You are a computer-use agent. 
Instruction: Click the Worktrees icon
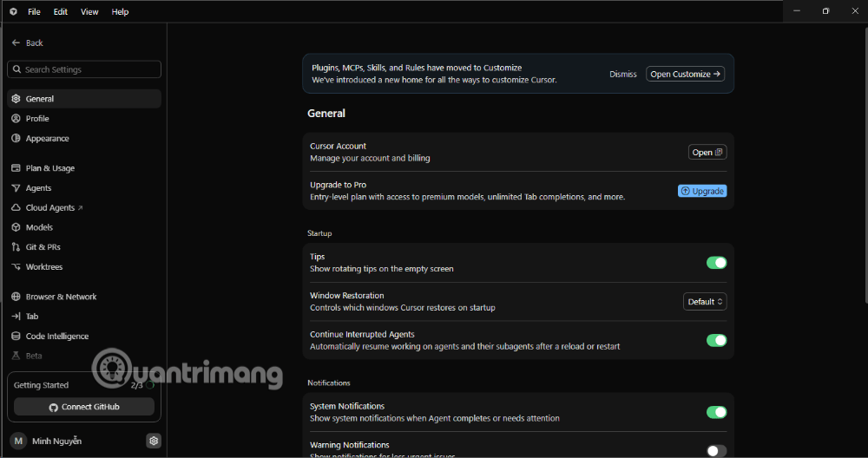[16, 266]
